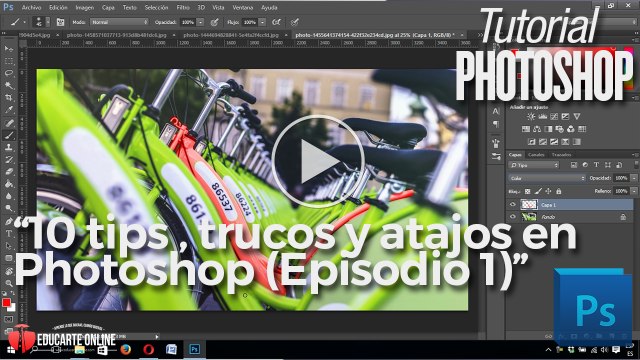The height and width of the screenshot is (360, 640).
Task: Open the Archivo menu
Action: pyautogui.click(x=31, y=7)
